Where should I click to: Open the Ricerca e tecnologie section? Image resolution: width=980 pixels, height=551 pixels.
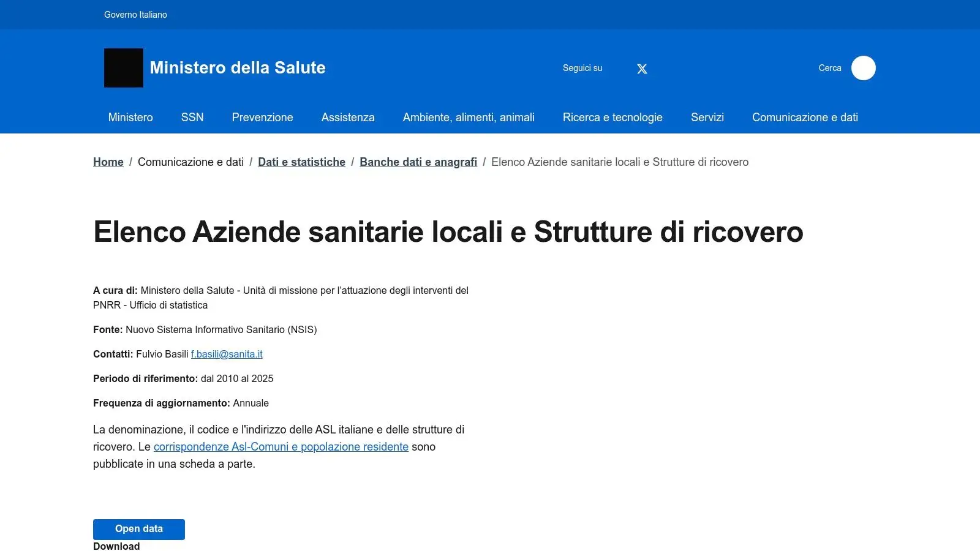coord(612,117)
